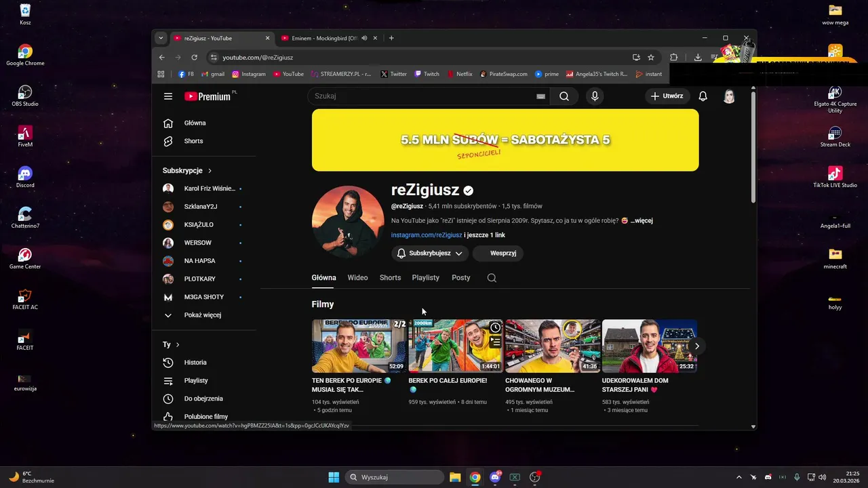
Task: Click the Wesprzyj button
Action: pyautogui.click(x=498, y=253)
